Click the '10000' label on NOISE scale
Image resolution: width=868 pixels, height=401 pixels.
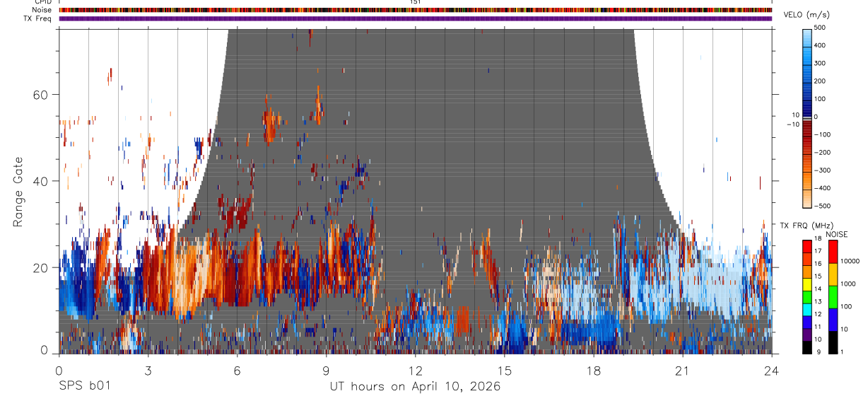[849, 261]
